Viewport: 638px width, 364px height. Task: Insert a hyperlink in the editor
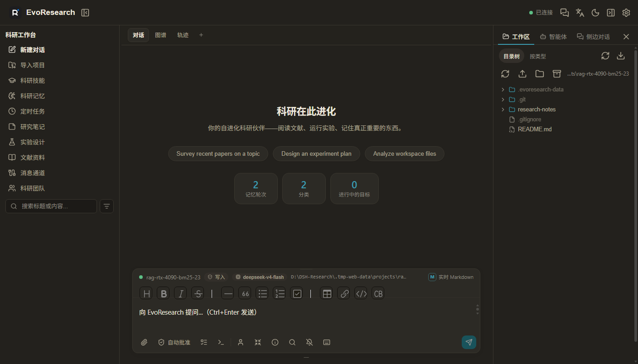344,293
